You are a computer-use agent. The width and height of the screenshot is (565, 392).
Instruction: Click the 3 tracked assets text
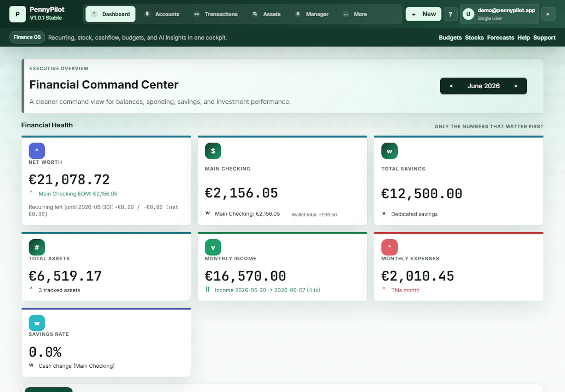tap(59, 290)
